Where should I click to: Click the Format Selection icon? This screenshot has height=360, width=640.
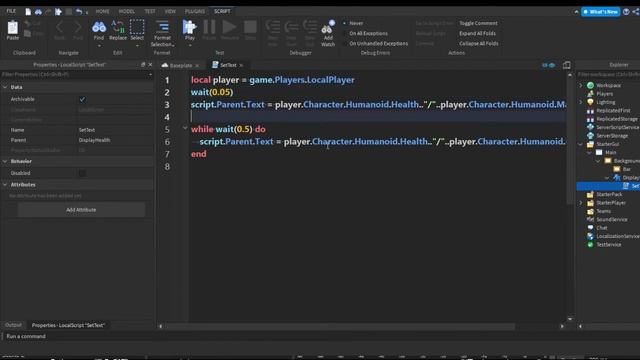[162, 27]
